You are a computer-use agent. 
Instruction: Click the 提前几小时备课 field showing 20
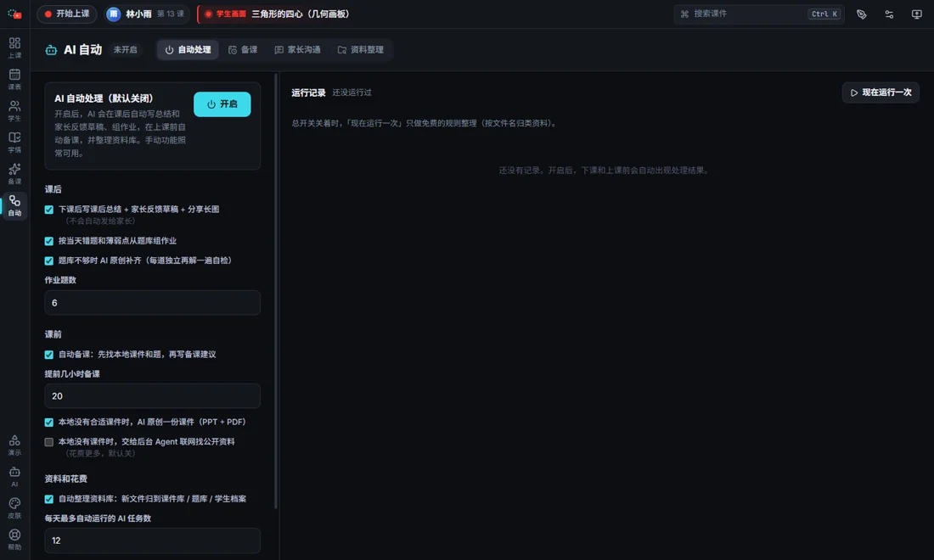tap(153, 395)
